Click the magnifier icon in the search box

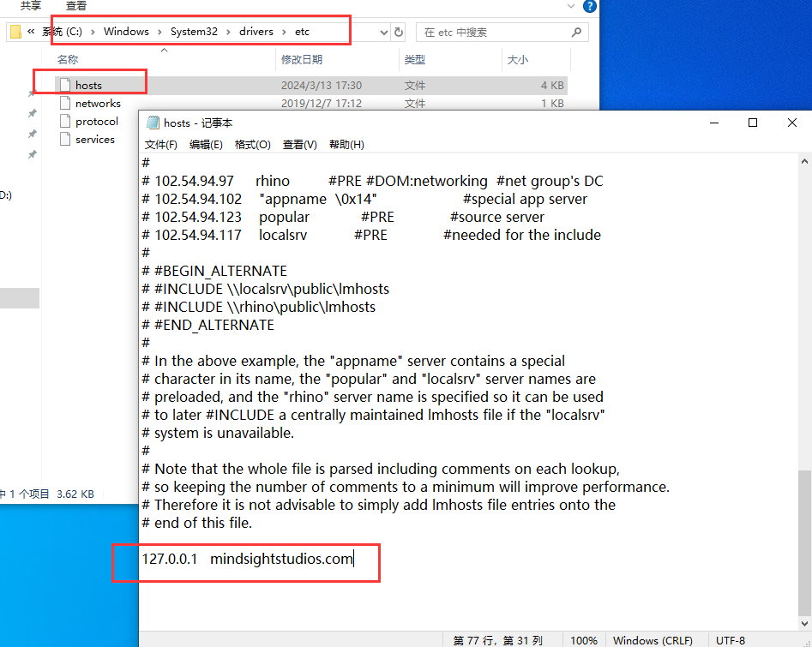(x=577, y=33)
